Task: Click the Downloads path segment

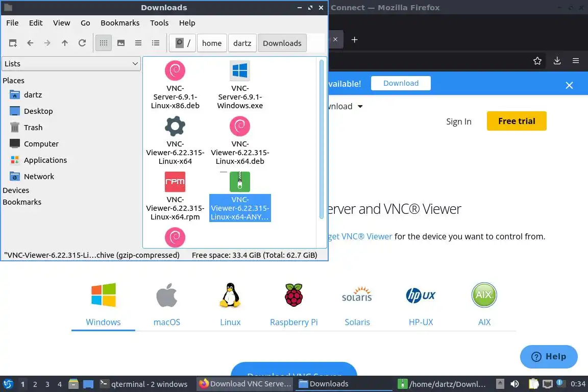Action: [x=282, y=43]
